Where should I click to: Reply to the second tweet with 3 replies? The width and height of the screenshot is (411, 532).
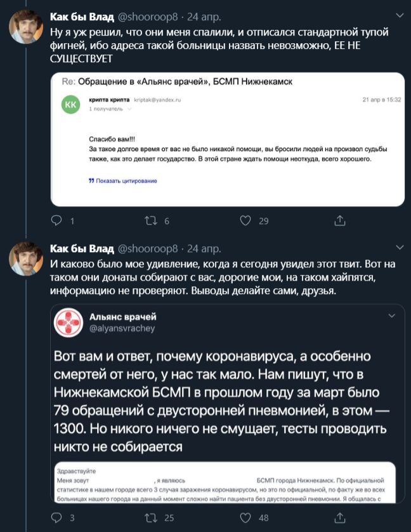(56, 517)
